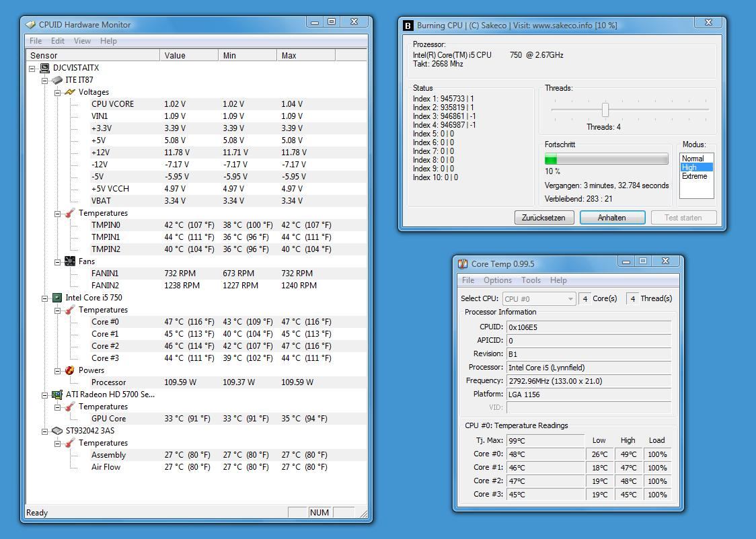Select Normal in the Modus list
This screenshot has width=756, height=539.
click(x=696, y=159)
